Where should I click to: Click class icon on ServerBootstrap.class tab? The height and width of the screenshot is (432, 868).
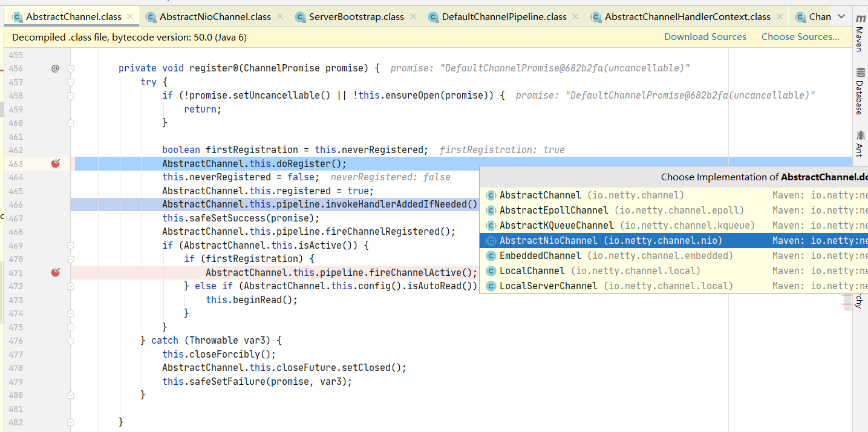300,17
